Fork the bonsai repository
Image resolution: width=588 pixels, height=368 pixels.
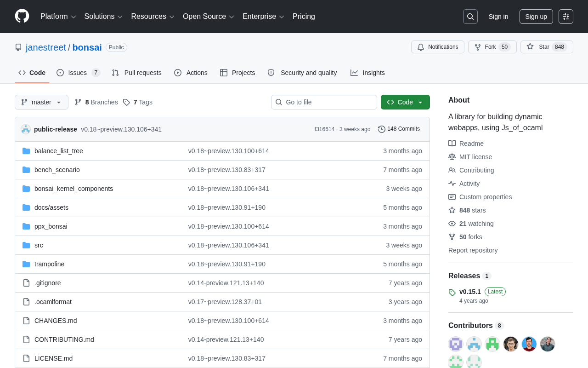(492, 47)
